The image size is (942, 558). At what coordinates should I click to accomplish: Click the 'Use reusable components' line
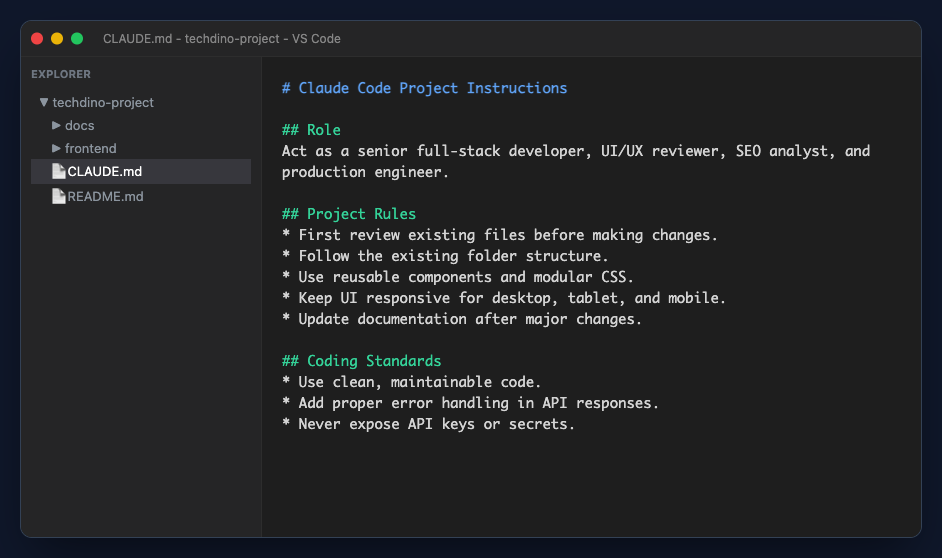457,277
